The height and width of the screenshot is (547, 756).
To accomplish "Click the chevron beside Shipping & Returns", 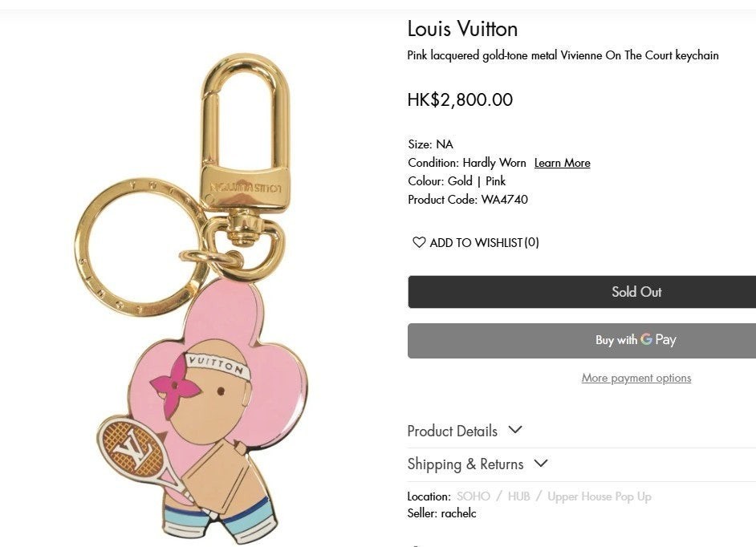I will tap(541, 463).
